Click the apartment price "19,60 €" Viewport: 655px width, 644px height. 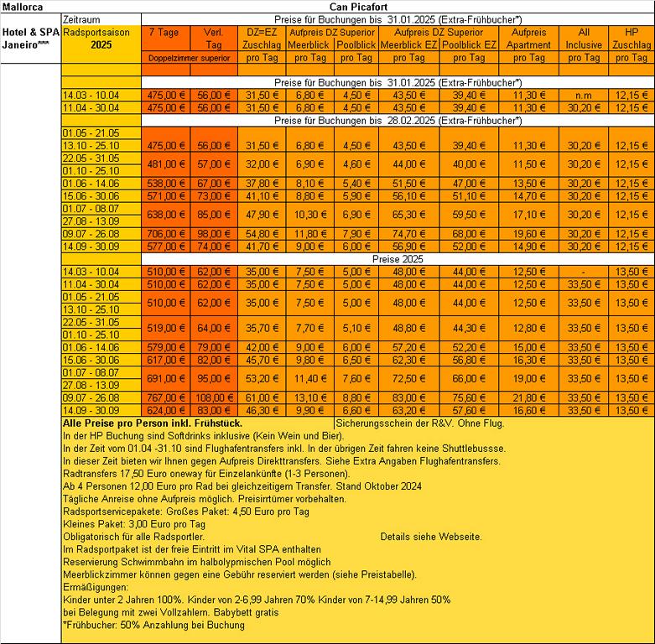[529, 234]
